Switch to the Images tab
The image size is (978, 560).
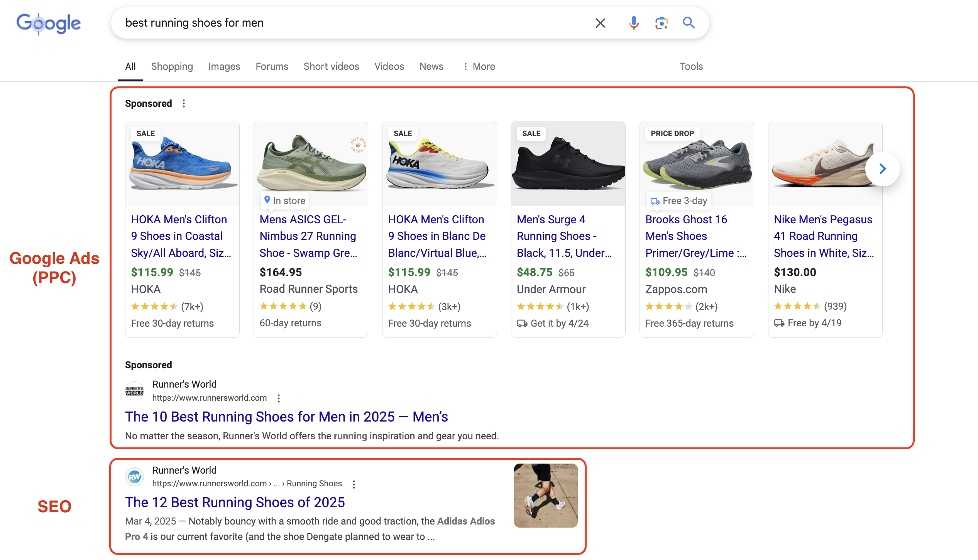[x=224, y=66]
